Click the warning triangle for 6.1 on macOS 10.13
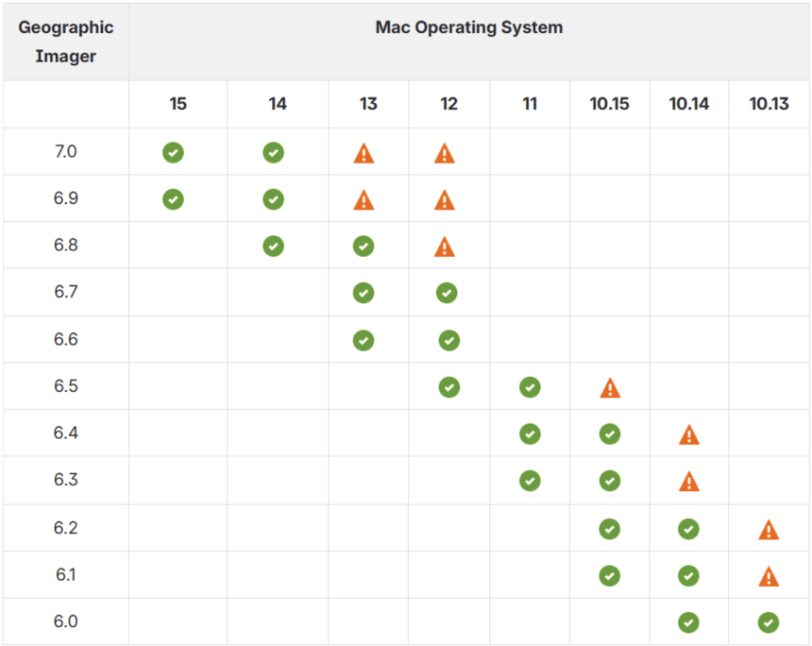 (769, 576)
